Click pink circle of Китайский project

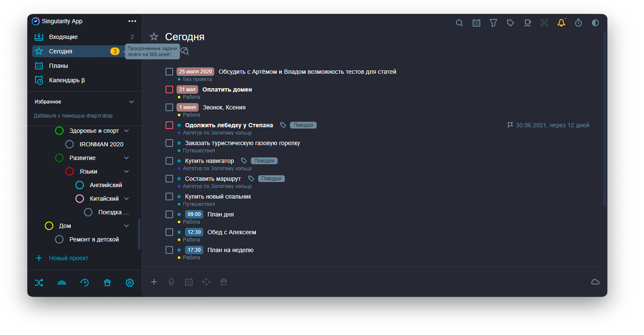(80, 198)
